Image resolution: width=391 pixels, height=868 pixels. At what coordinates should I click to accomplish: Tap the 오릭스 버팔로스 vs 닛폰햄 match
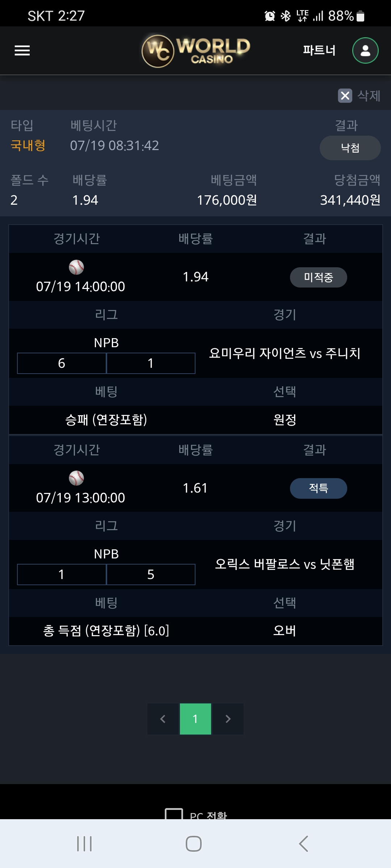pos(285,564)
